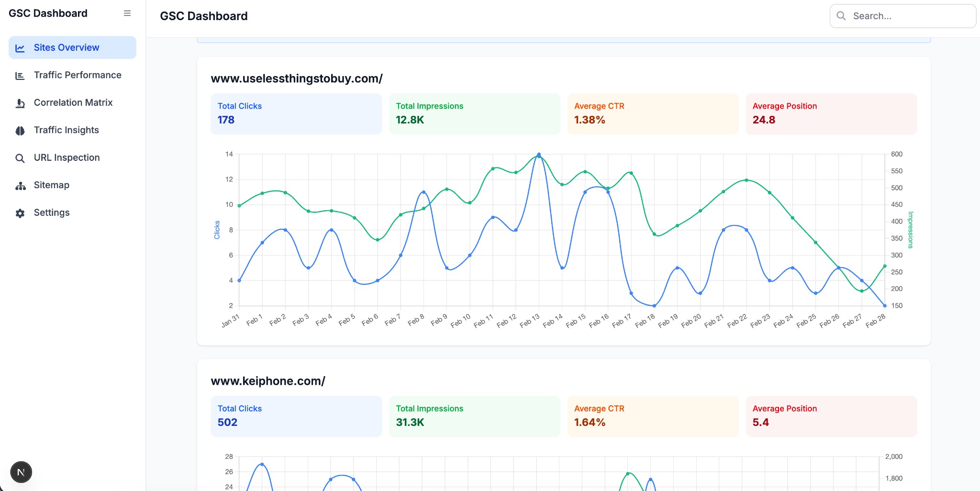This screenshot has height=491, width=980.
Task: Click the Feb 27 impressions low point
Action: (862, 291)
